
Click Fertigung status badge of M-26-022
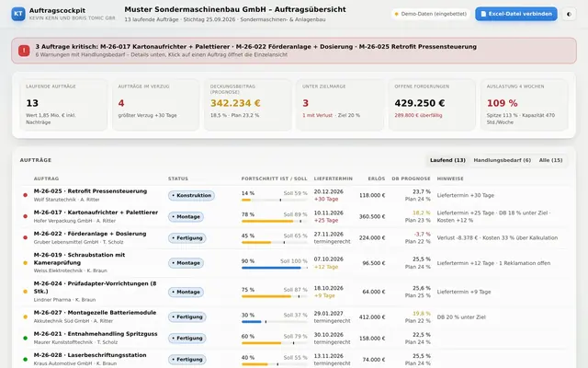[x=187, y=237]
